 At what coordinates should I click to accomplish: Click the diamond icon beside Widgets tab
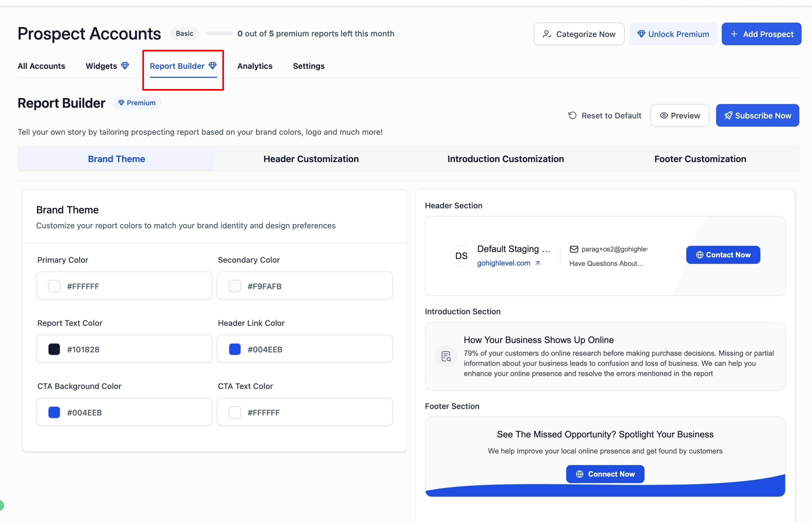[x=125, y=66]
